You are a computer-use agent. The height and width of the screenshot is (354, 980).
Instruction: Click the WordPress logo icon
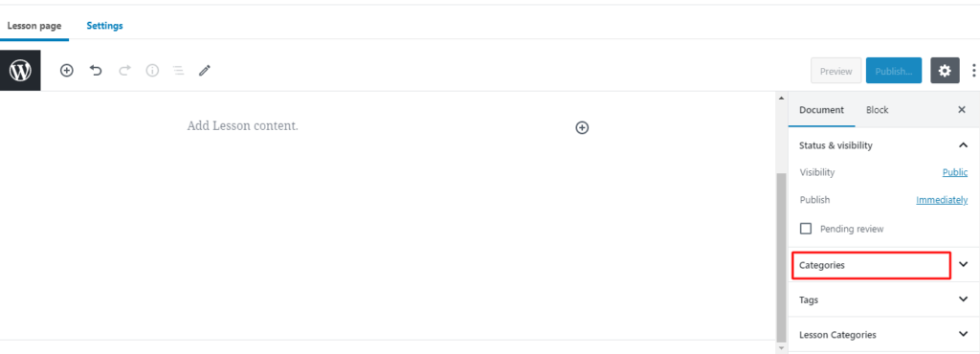[x=20, y=71]
